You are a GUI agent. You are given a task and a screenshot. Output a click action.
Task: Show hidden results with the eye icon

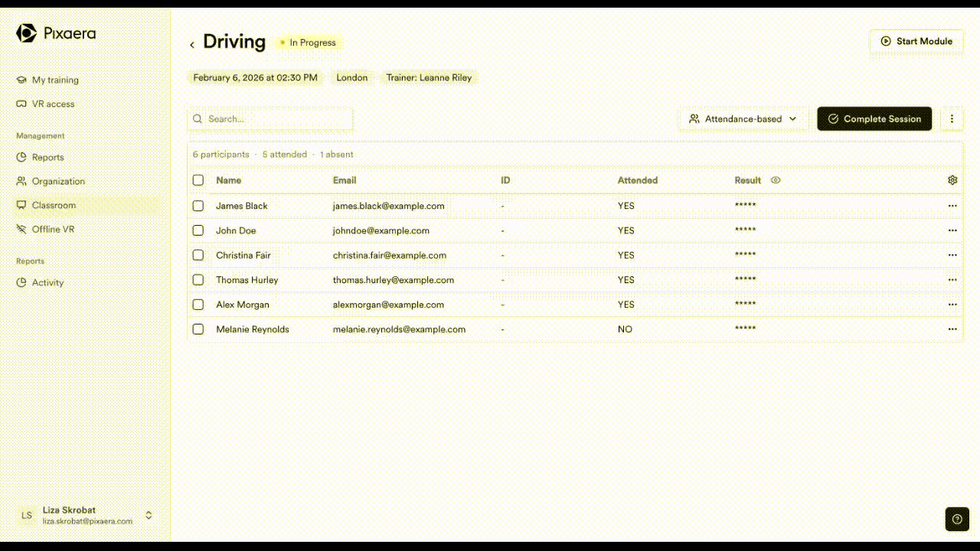(776, 181)
